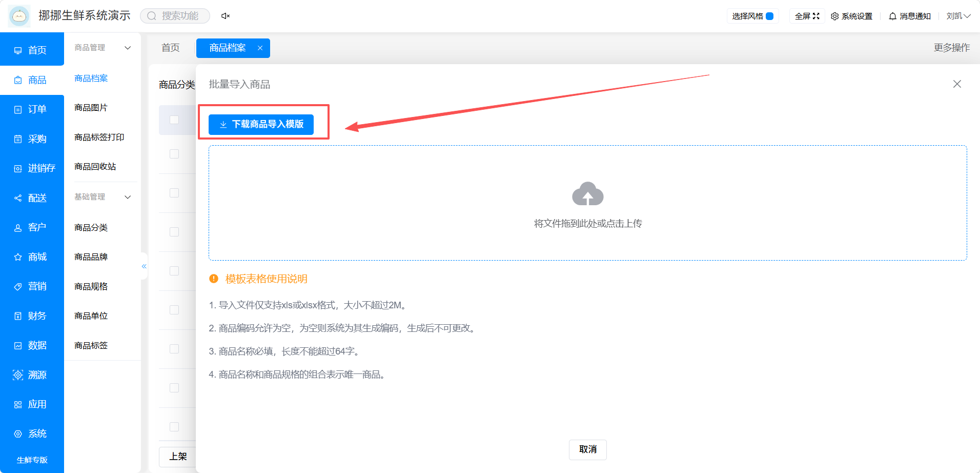Open 商品标签打印 submenu item

click(99, 137)
